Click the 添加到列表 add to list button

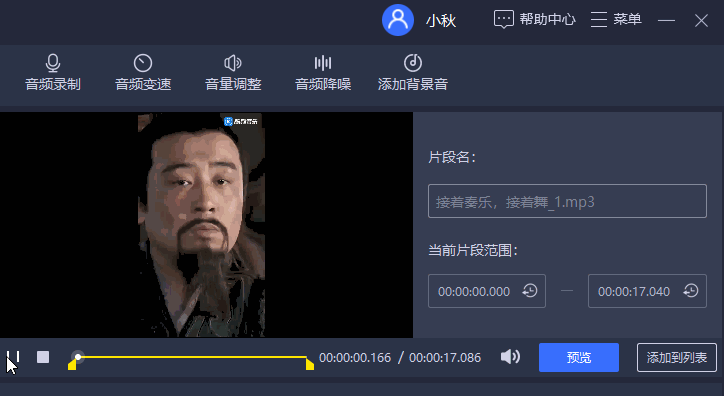(x=676, y=357)
